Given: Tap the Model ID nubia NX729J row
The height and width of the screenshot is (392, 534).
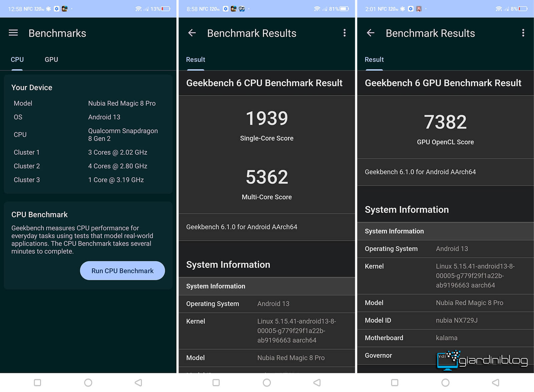Looking at the screenshot, I should pyautogui.click(x=445, y=320).
